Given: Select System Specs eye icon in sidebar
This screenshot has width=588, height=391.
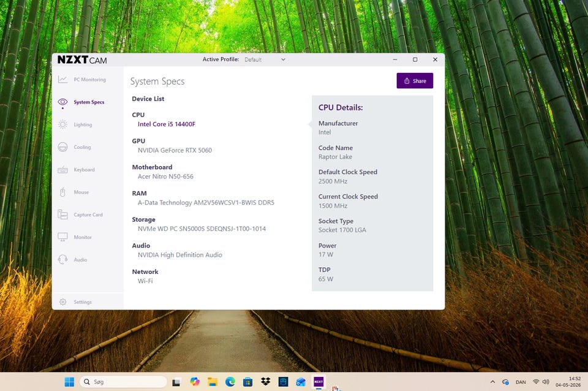Looking at the screenshot, I should click(x=62, y=102).
